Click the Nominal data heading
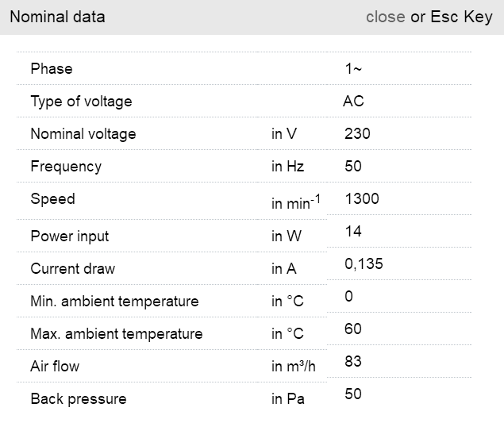 [57, 17]
